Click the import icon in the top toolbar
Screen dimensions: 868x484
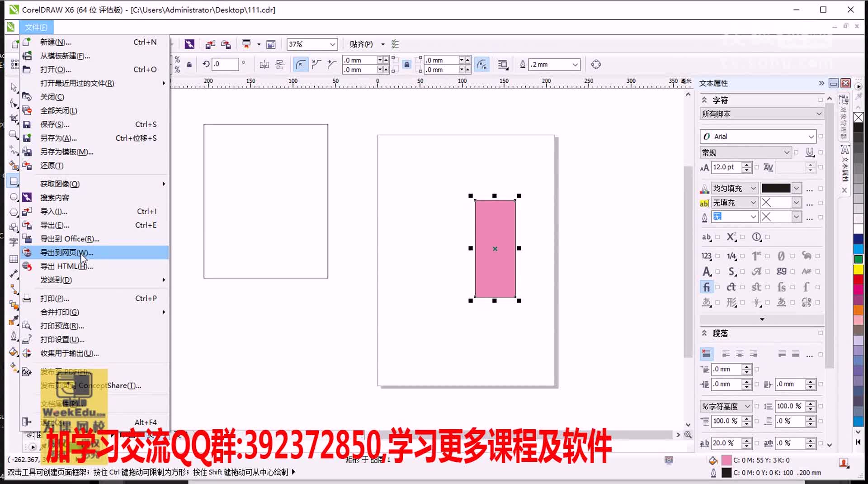210,44
